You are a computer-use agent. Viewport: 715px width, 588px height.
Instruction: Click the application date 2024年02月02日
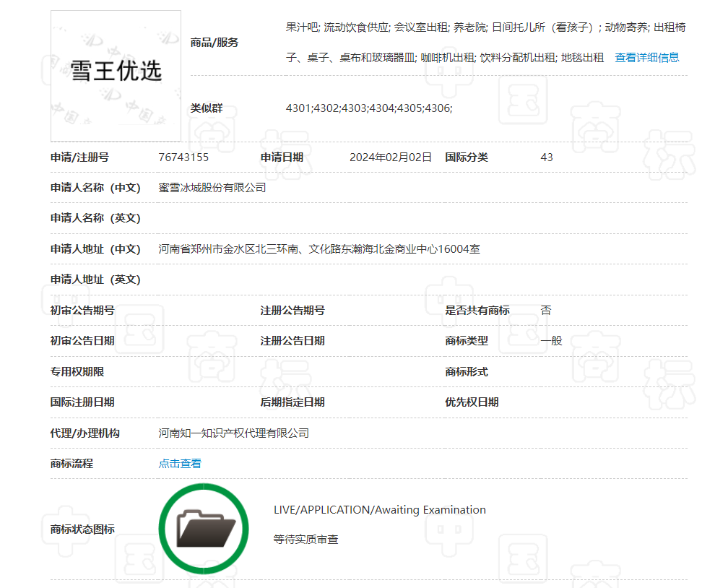[390, 157]
